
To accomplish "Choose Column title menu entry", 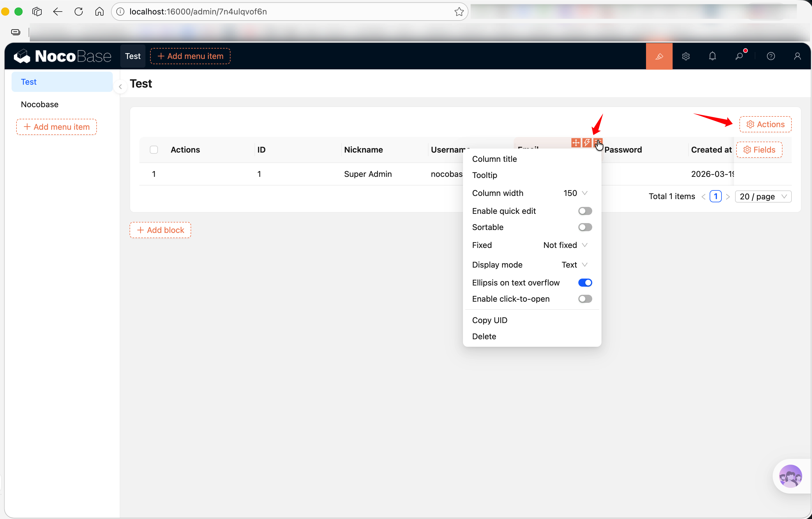I will [494, 159].
